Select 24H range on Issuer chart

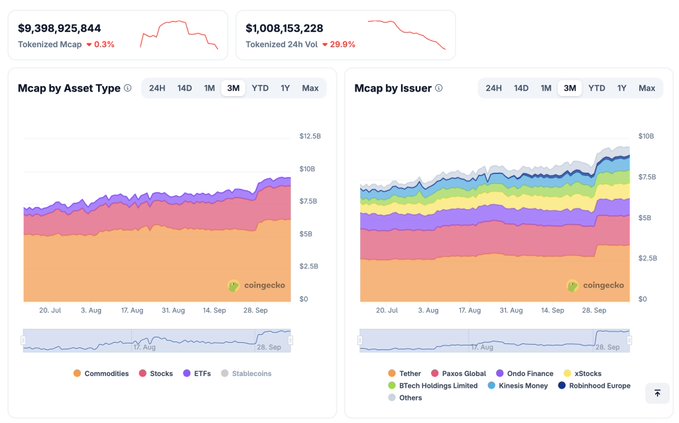[x=494, y=88]
